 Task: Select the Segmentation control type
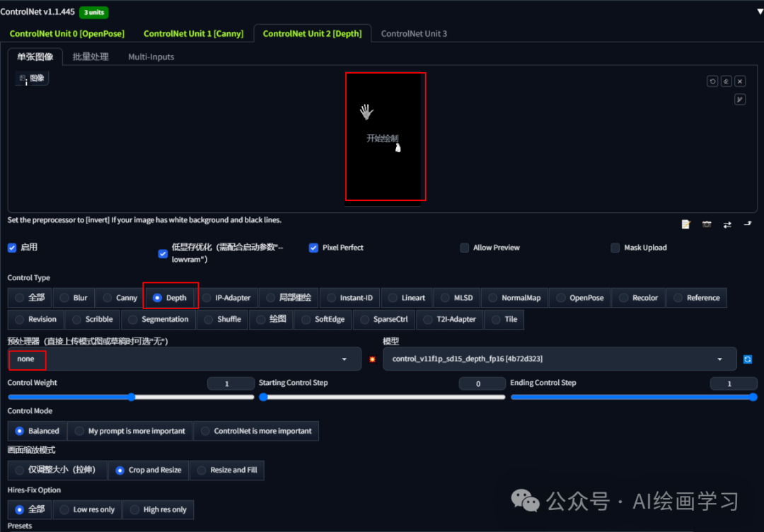coord(158,320)
